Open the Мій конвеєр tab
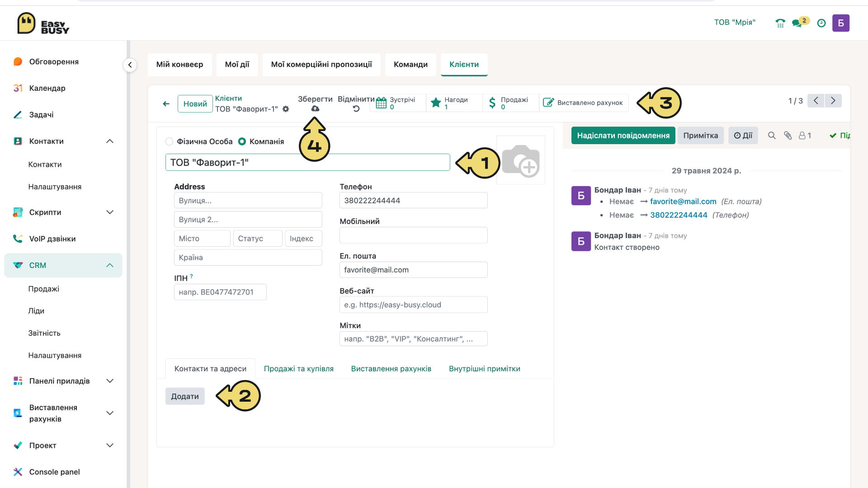The height and width of the screenshot is (488, 868). point(179,65)
